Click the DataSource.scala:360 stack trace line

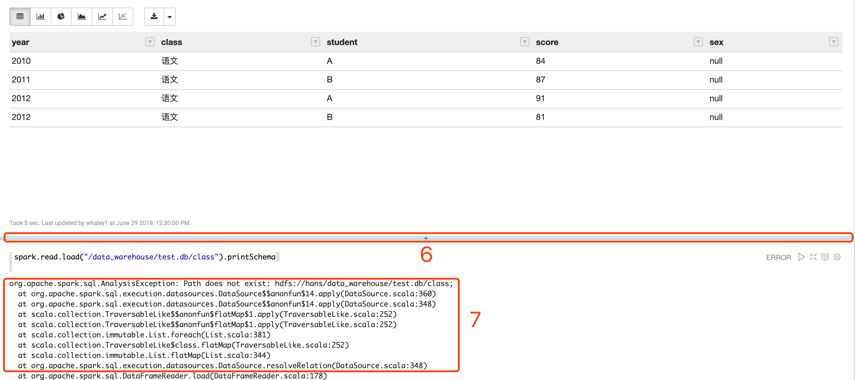(227, 294)
